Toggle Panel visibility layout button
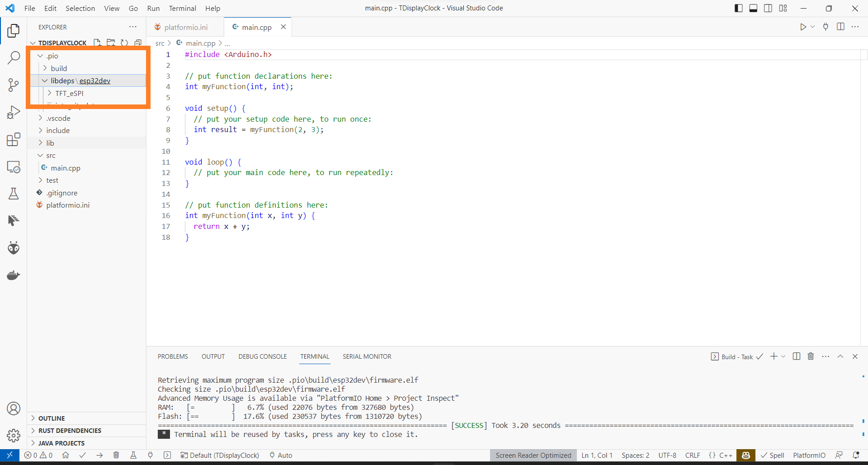868x465 pixels. click(x=753, y=8)
